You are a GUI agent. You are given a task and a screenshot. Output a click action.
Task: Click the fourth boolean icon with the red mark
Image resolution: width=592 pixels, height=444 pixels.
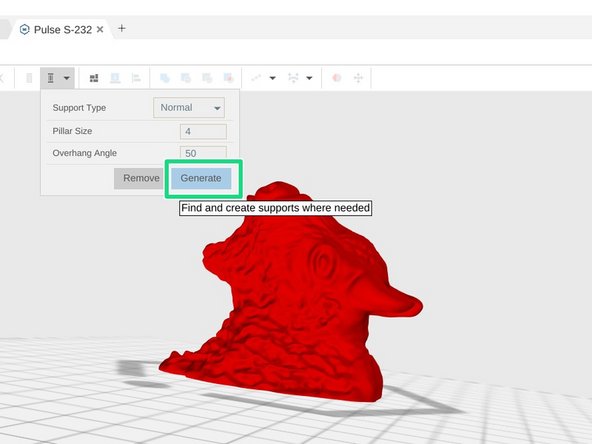228,78
